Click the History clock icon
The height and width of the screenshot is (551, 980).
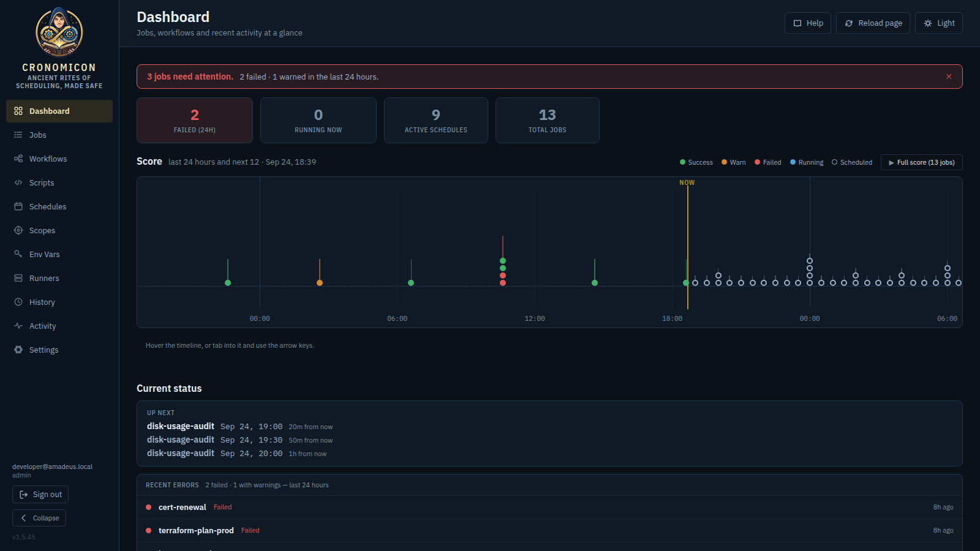tap(18, 302)
